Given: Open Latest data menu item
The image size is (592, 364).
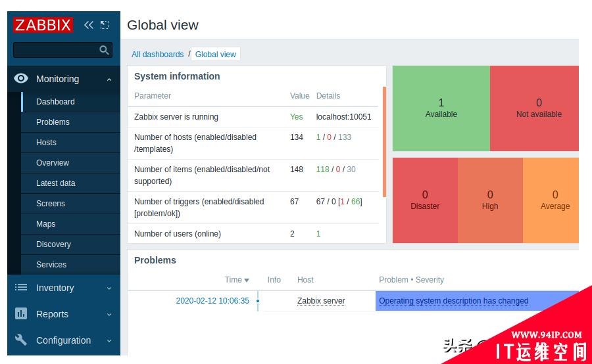Looking at the screenshot, I should [x=70, y=183].
